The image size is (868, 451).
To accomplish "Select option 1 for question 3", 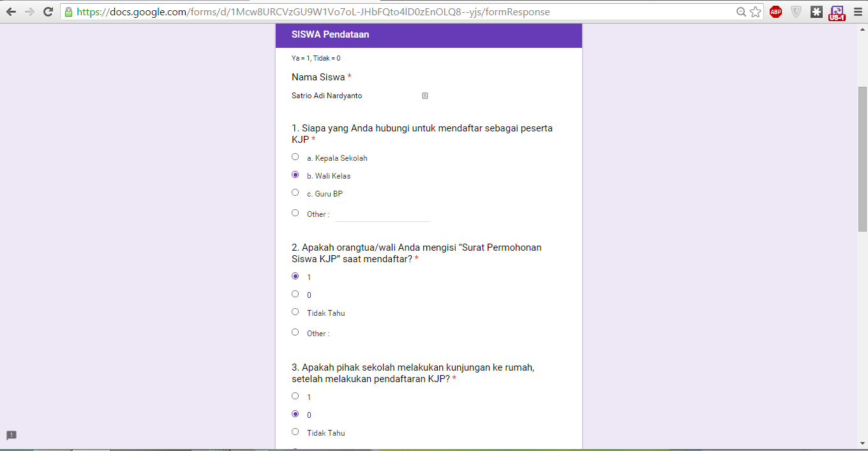I will tap(295, 396).
